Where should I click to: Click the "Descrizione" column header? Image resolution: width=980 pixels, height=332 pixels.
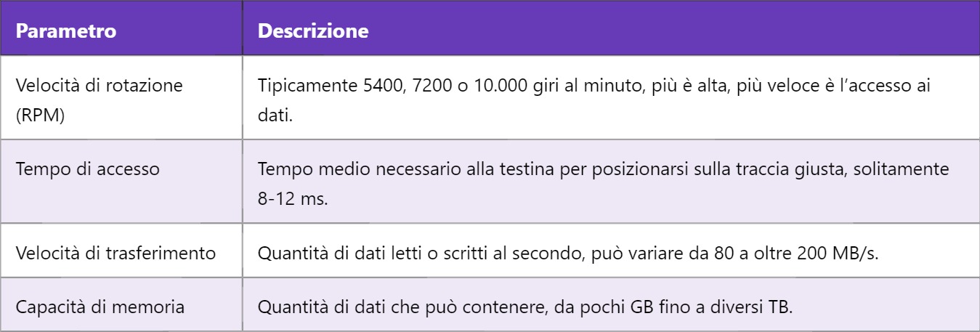[x=313, y=33]
